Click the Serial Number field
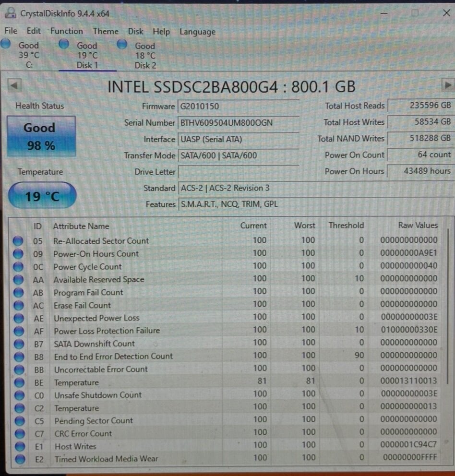This screenshot has width=455, height=476. [x=239, y=123]
